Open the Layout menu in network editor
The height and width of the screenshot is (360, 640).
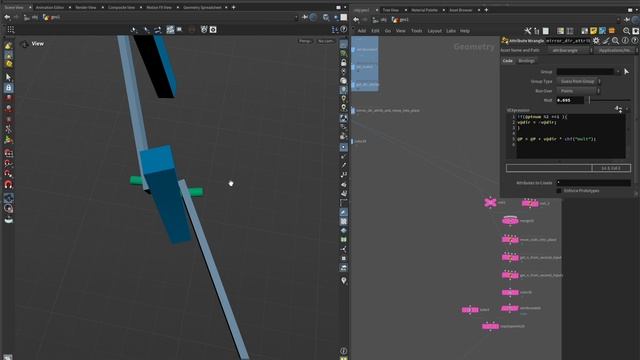pos(434,31)
